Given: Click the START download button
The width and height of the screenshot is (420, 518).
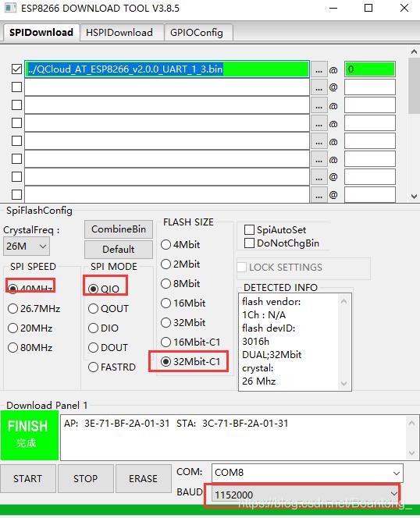Looking at the screenshot, I should tap(28, 478).
